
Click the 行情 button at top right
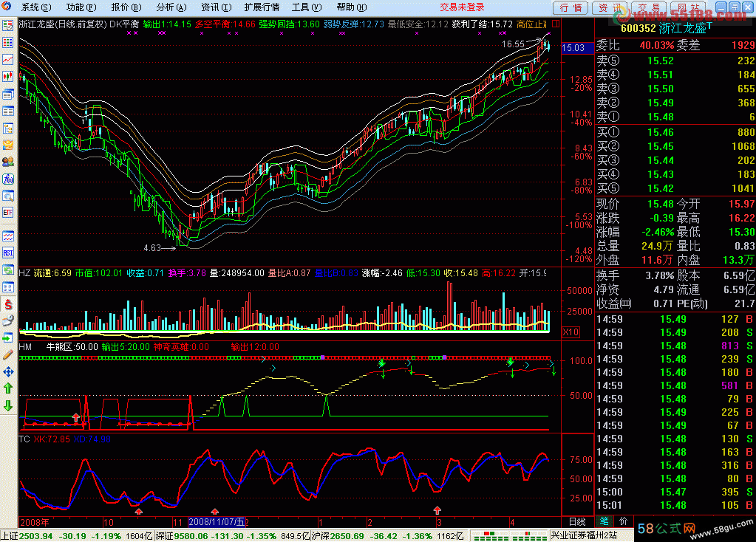(571, 7)
